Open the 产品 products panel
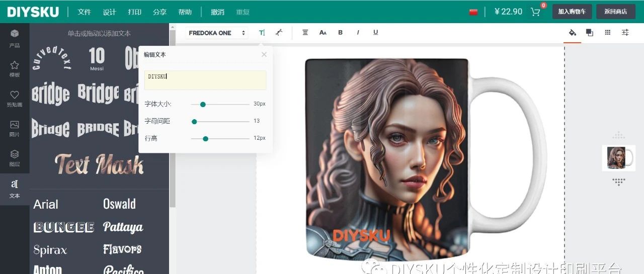Image resolution: width=644 pixels, height=274 pixels. (x=15, y=38)
